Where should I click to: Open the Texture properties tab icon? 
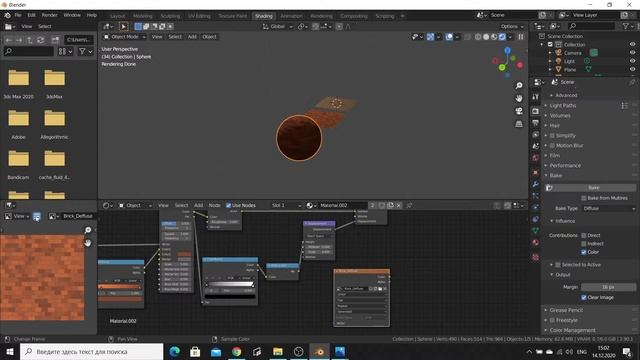[536, 257]
